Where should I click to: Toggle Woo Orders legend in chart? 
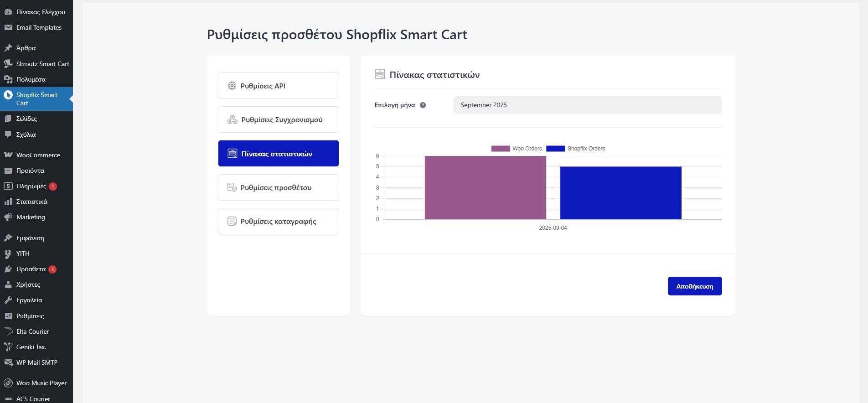click(x=517, y=149)
